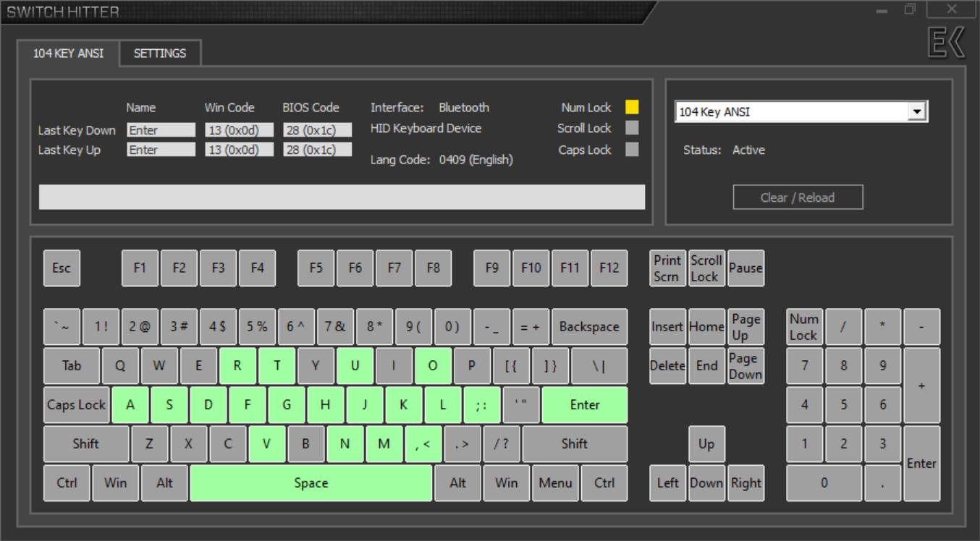Switch to the SETTINGS tab
This screenshot has height=541, width=980.
[x=160, y=54]
